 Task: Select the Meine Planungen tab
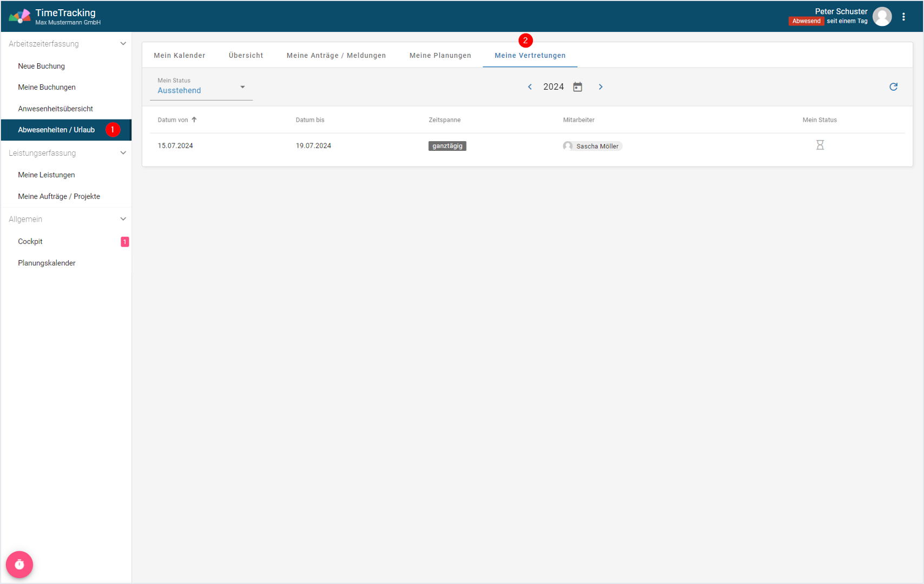pos(440,56)
